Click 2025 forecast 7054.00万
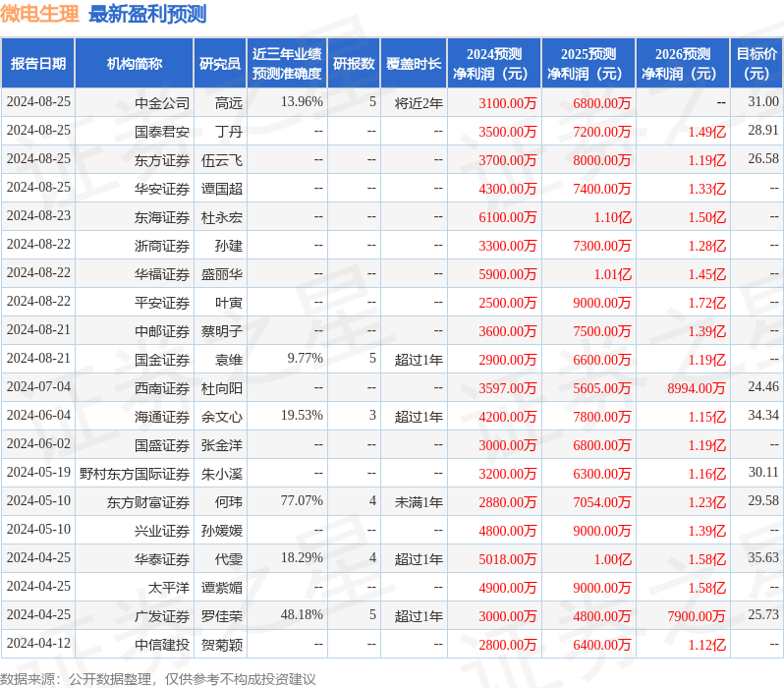Screen dimensions: 784x688 (602, 502)
